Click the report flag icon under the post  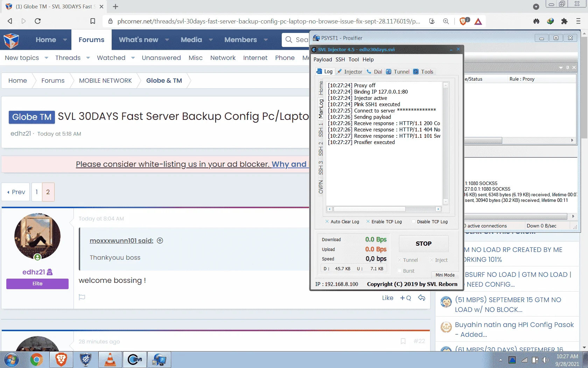coord(82,297)
